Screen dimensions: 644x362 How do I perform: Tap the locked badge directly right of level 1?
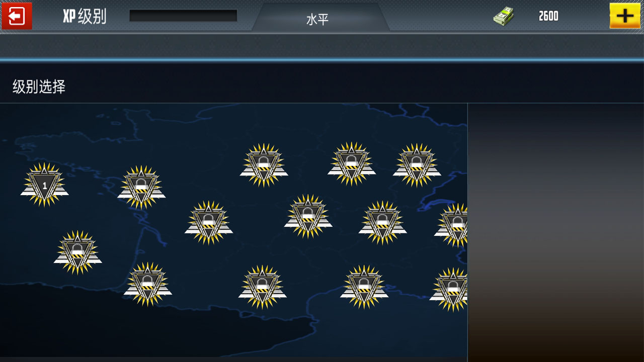pos(141,187)
